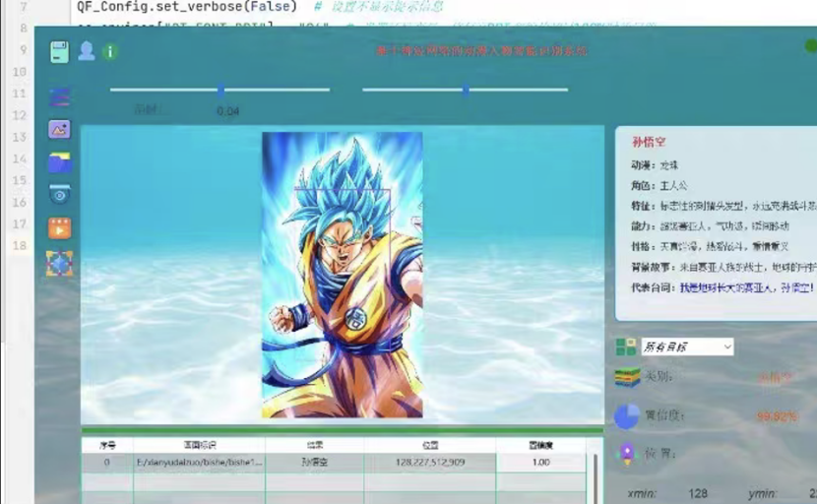Image resolution: width=817 pixels, height=504 pixels.
Task: Click the 99.82% confidence value
Action: [777, 416]
